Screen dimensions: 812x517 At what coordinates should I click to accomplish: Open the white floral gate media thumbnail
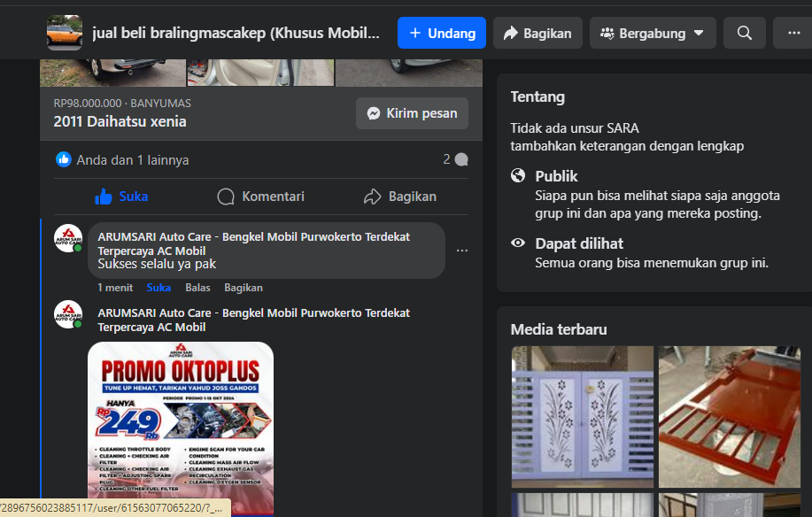coord(583,417)
